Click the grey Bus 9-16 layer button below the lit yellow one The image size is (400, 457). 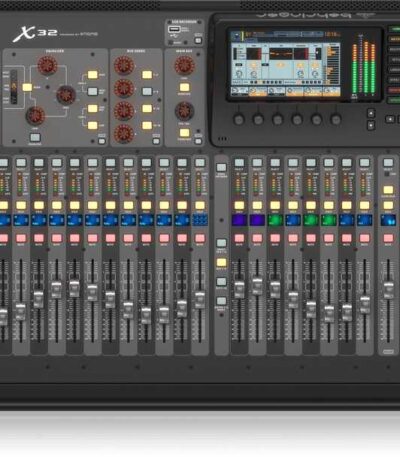(221, 282)
